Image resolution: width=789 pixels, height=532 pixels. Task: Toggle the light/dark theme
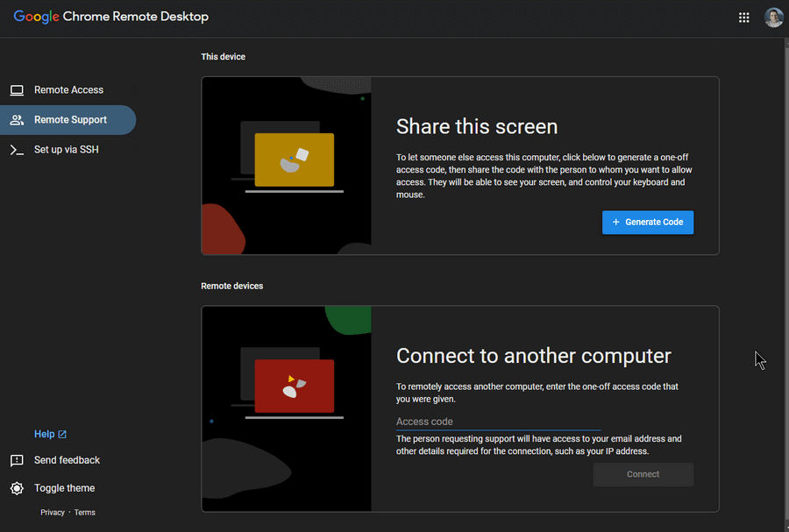point(53,488)
